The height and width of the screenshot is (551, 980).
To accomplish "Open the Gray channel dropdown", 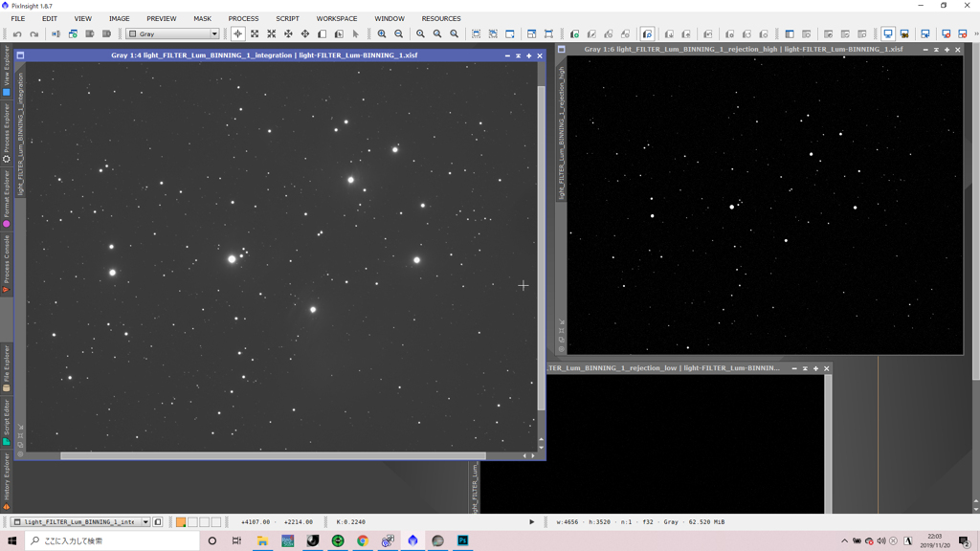I will 214,34.
